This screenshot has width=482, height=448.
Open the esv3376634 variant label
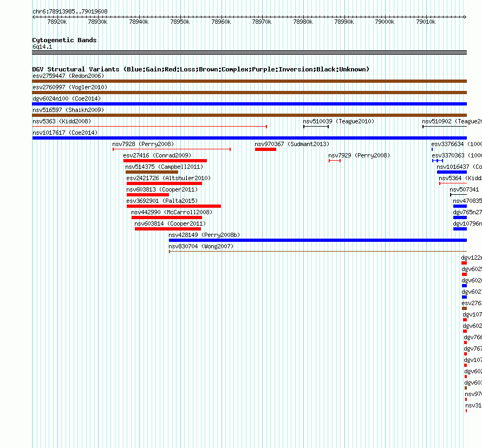457,144
